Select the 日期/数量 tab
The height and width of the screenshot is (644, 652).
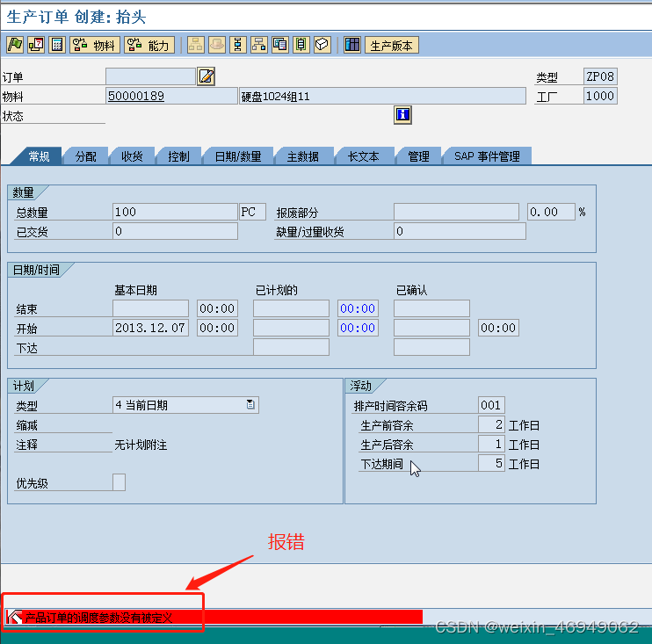(x=238, y=156)
